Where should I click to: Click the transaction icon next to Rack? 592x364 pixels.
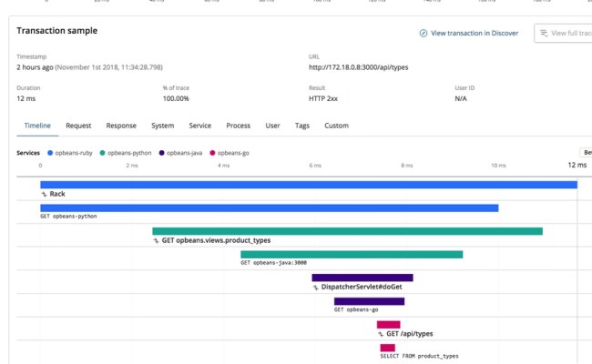[x=45, y=194]
